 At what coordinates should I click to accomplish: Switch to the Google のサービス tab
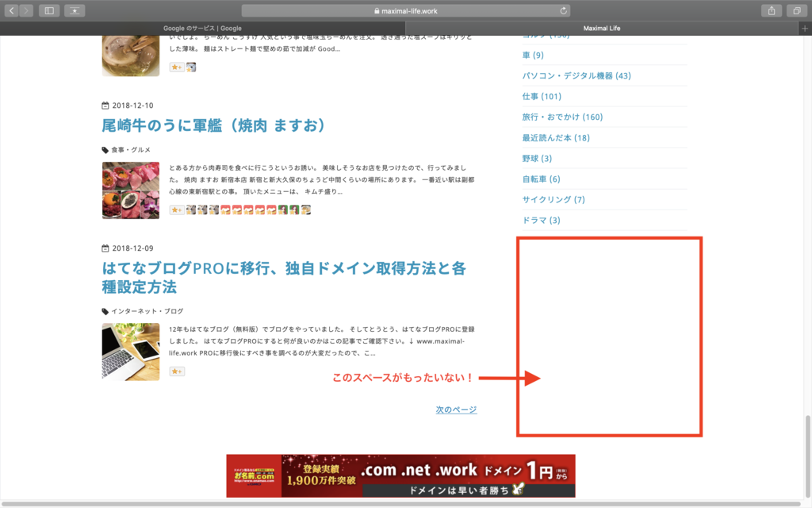tap(202, 29)
